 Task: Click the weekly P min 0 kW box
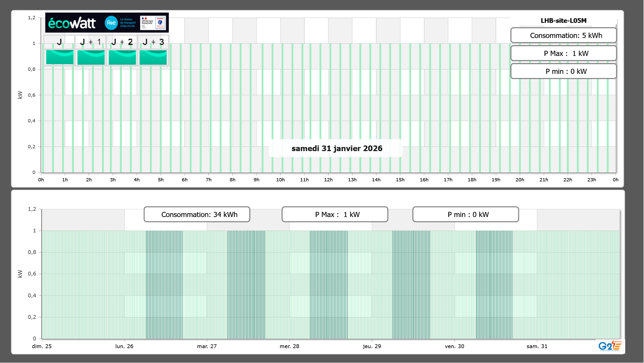[x=465, y=214]
